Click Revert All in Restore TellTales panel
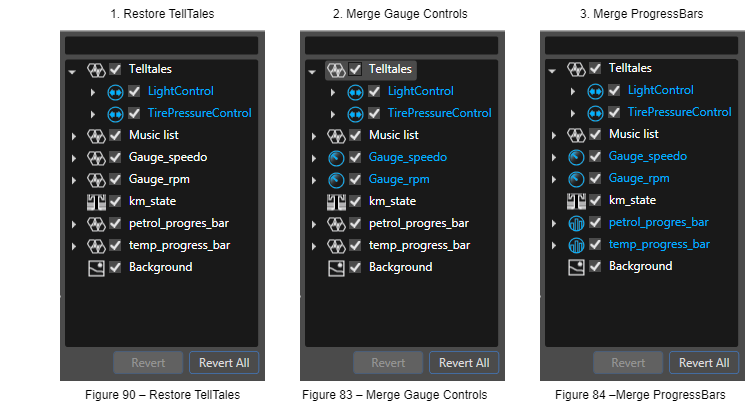Viewport: 746px width, 412px height. coord(224,363)
